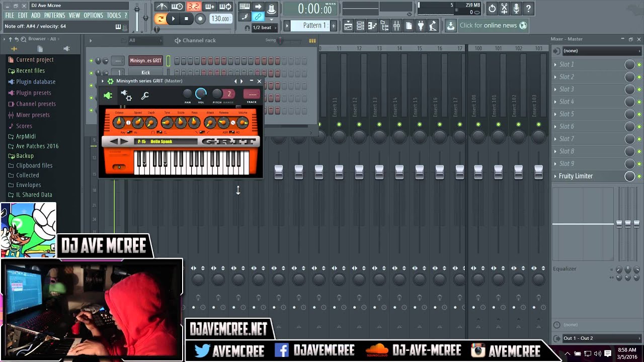Image resolution: width=644 pixels, height=362 pixels.
Task: Mute the Minisynth GRIT channel LED
Action: point(91,61)
